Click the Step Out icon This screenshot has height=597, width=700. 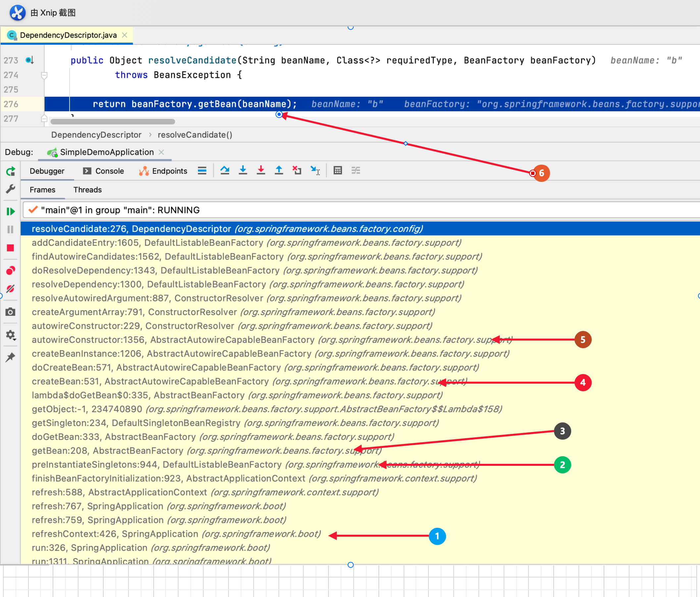coord(279,170)
